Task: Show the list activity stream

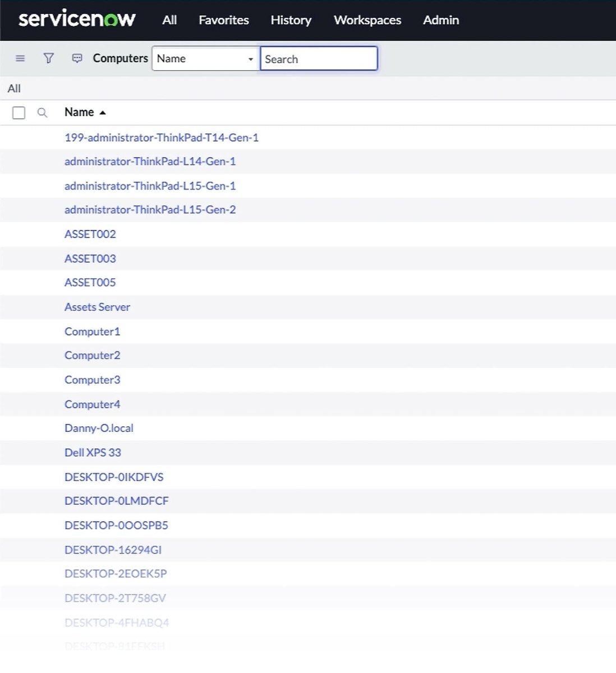Action: click(77, 58)
